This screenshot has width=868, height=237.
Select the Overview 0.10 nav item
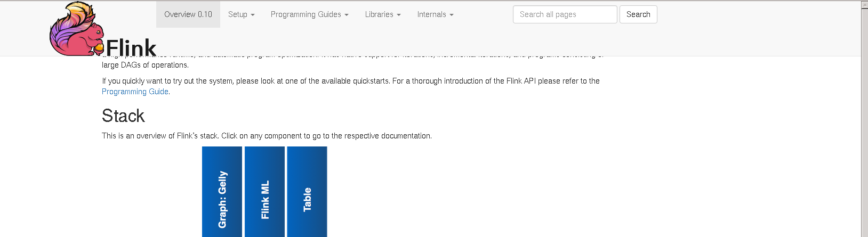click(x=188, y=14)
